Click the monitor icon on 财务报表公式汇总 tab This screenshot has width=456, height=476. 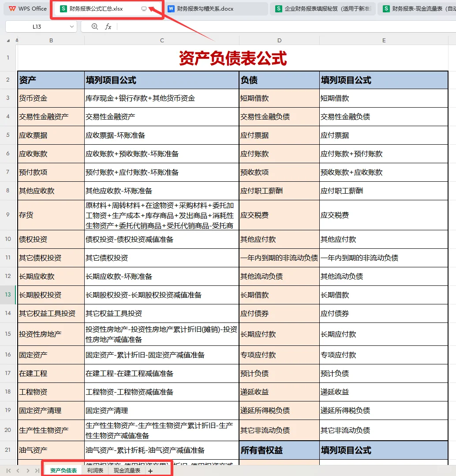(144, 9)
